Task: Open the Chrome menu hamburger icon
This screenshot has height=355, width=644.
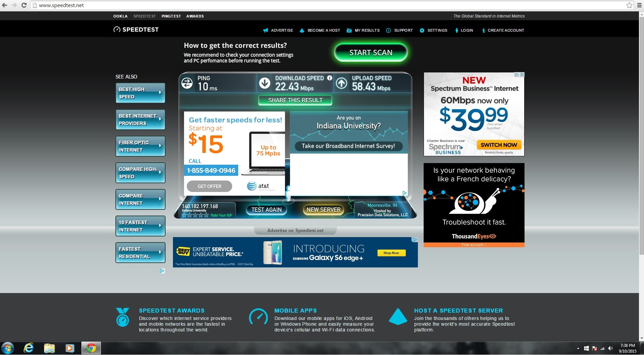Action: [x=639, y=5]
